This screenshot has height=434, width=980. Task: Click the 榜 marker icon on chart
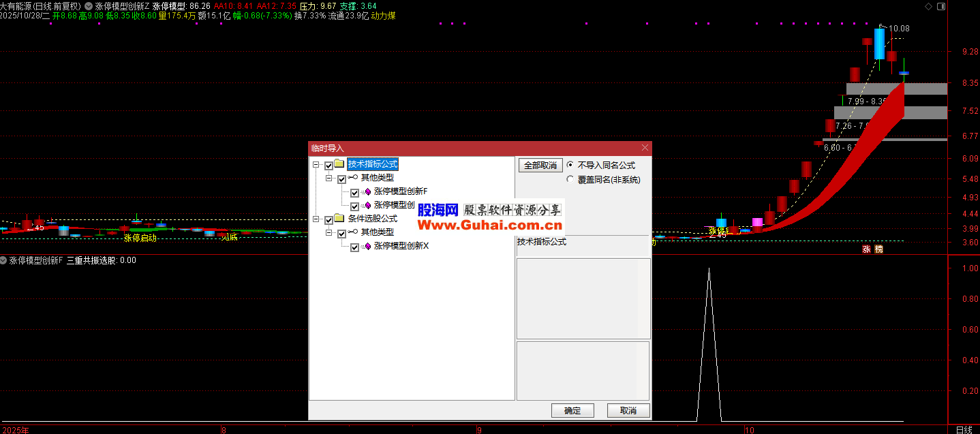[878, 249]
